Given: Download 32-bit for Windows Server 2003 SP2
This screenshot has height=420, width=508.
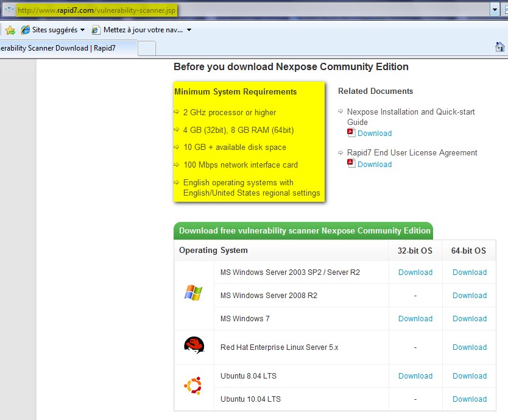Looking at the screenshot, I should click(x=415, y=272).
